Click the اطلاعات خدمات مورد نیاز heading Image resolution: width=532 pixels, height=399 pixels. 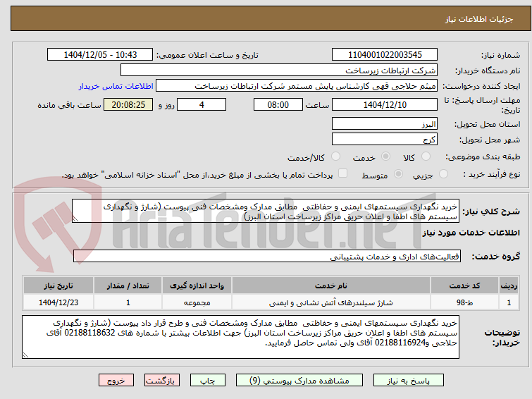[471, 233]
